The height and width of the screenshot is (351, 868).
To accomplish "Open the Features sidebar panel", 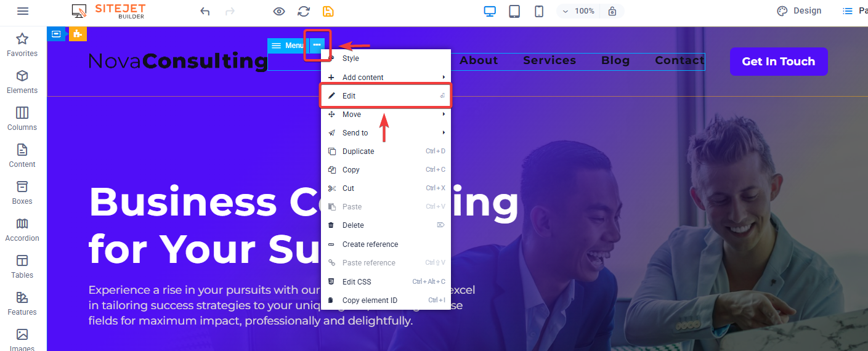I will (x=22, y=304).
